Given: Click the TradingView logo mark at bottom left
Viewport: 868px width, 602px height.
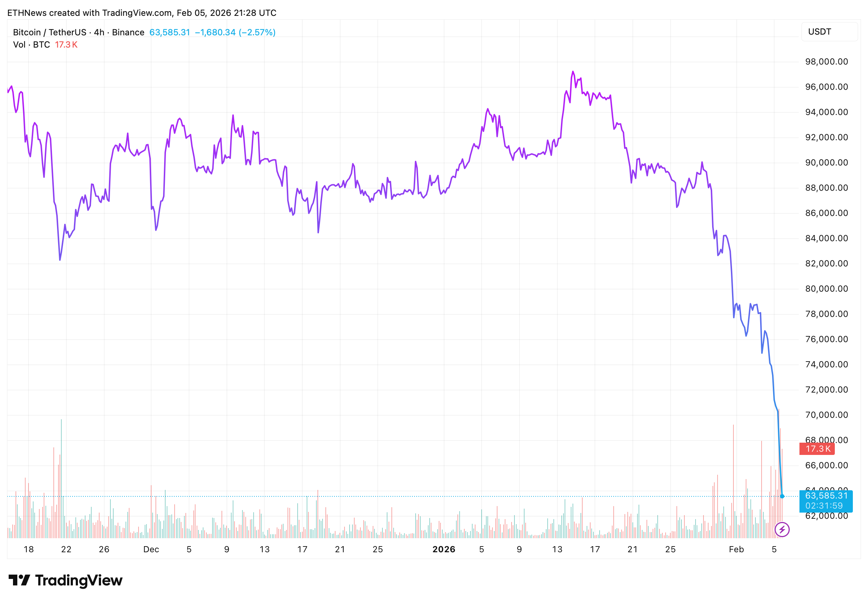Looking at the screenshot, I should [19, 580].
